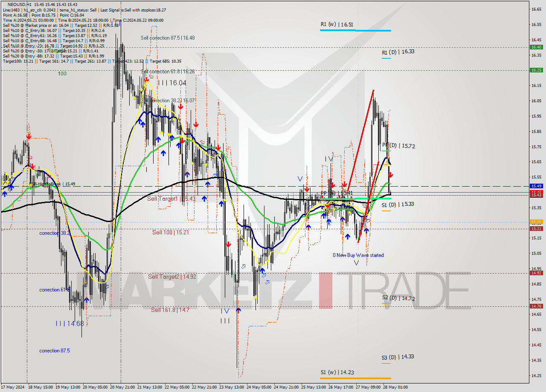Select the 16.65 value atop the price scale
The height and width of the screenshot is (392, 546).
(x=536, y=9)
